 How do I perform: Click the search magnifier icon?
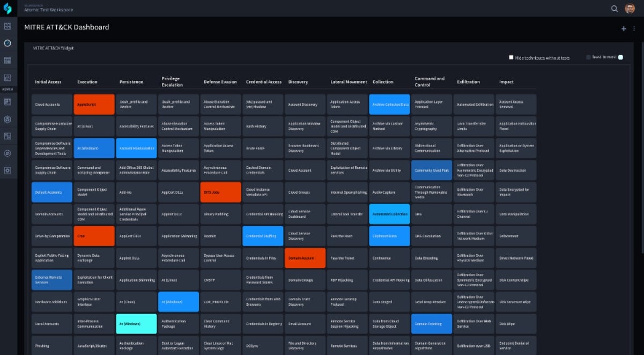coord(615,9)
